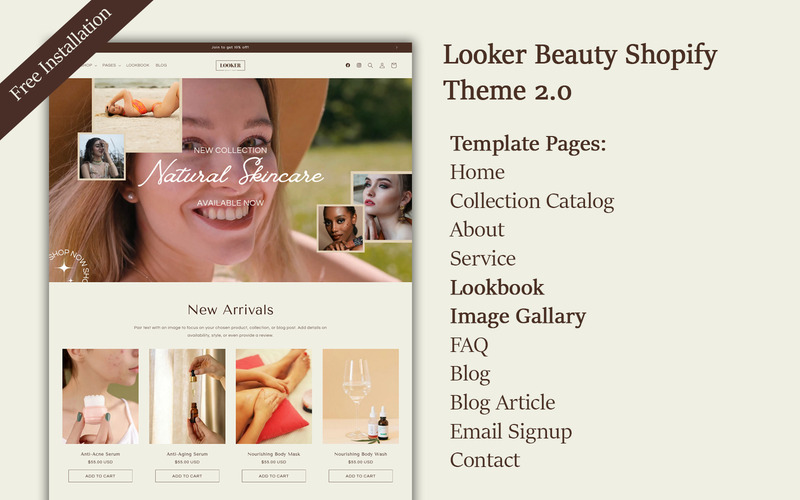
Task: Open the account user icon
Action: coord(382,65)
